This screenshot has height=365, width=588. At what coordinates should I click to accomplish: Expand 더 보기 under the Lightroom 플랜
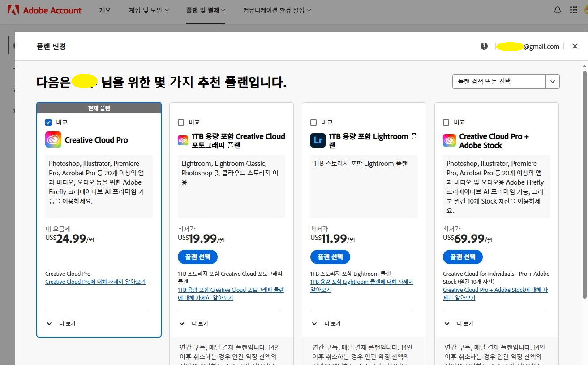326,323
